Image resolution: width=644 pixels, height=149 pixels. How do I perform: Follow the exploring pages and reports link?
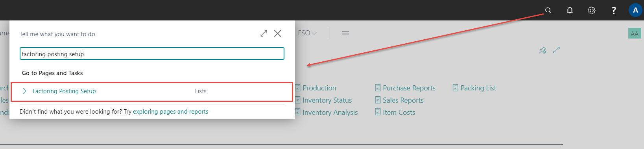(x=170, y=112)
